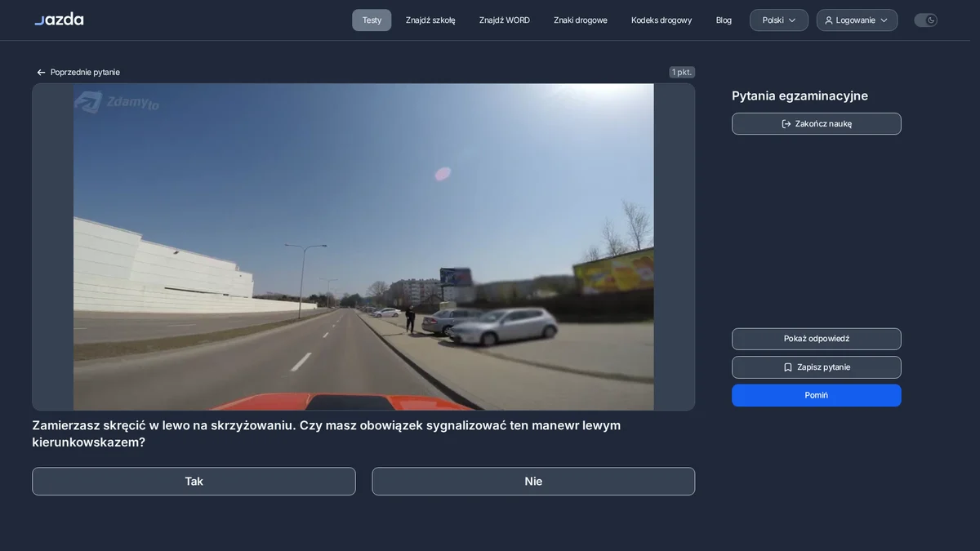The height and width of the screenshot is (551, 980).
Task: Click the 1 pkt. points badge
Action: tap(682, 73)
